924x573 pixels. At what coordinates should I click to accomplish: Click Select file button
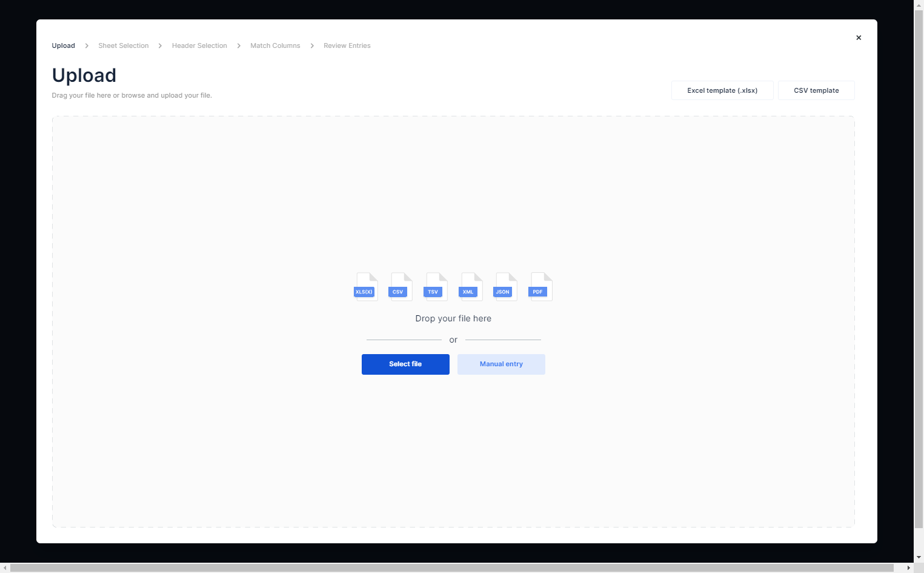point(405,364)
